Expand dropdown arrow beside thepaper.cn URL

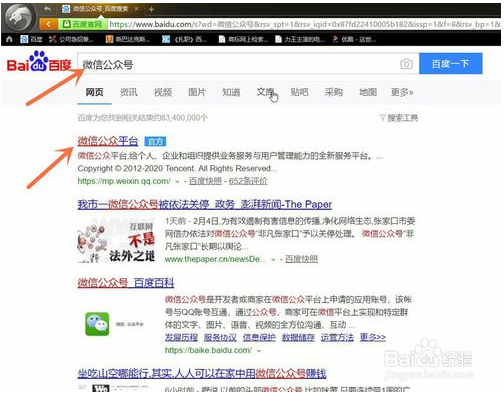point(274,260)
